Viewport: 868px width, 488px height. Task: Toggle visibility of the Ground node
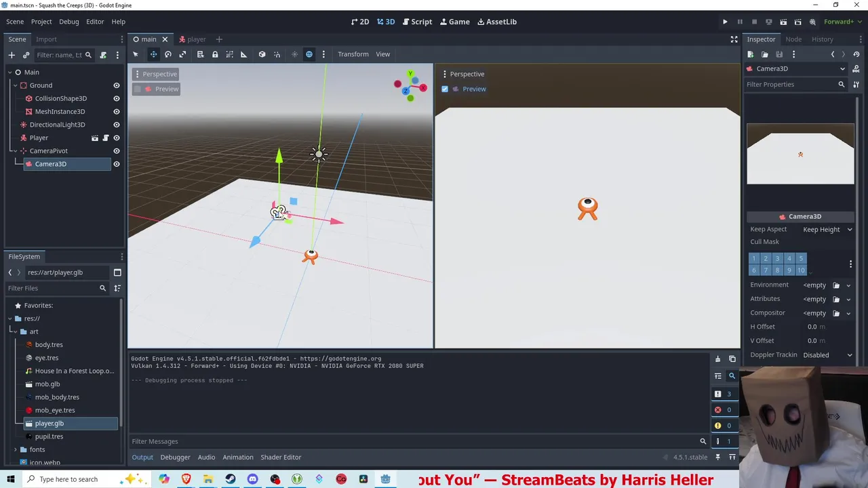116,85
